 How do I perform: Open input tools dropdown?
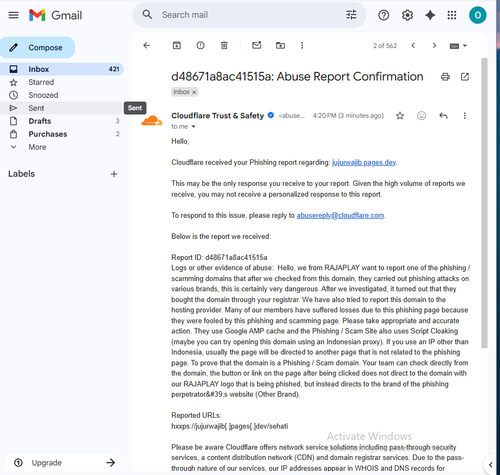coord(458,46)
